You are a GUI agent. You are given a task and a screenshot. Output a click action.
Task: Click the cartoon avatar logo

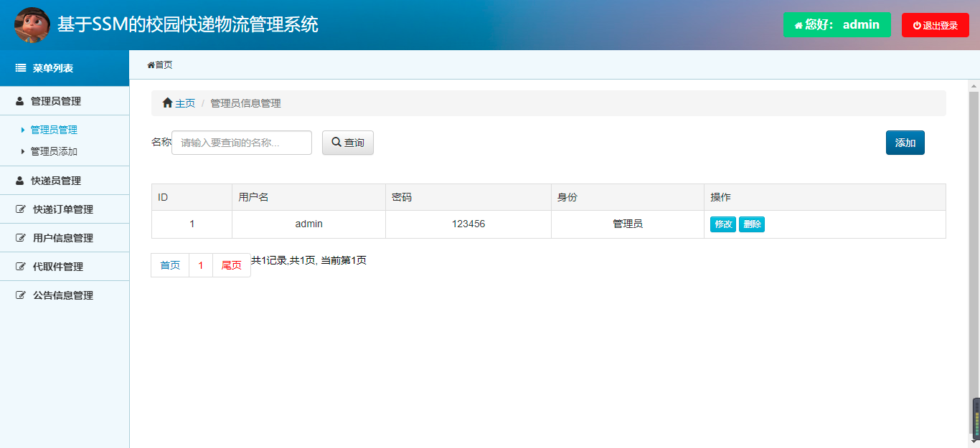pyautogui.click(x=32, y=25)
